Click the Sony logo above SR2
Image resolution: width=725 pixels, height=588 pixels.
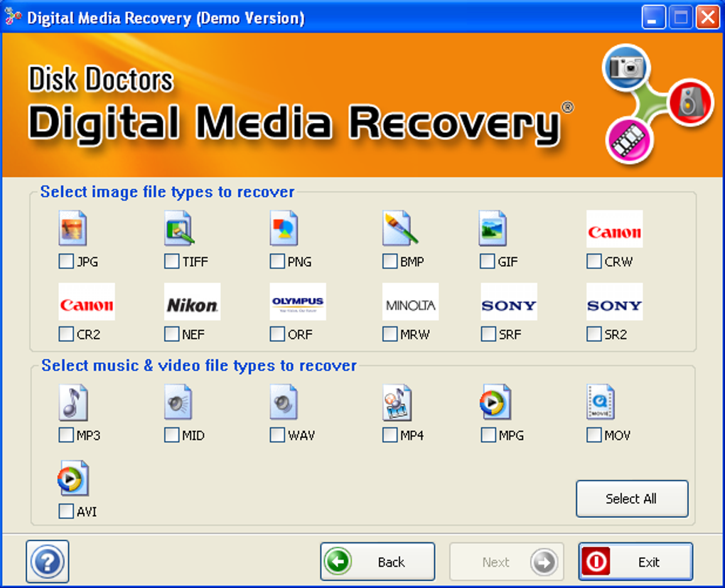615,301
